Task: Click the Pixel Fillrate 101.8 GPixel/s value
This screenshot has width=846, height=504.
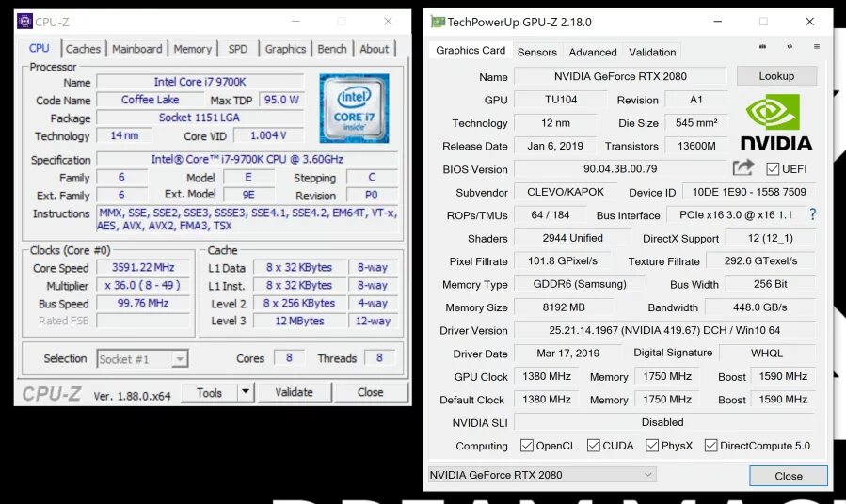Action: point(562,260)
